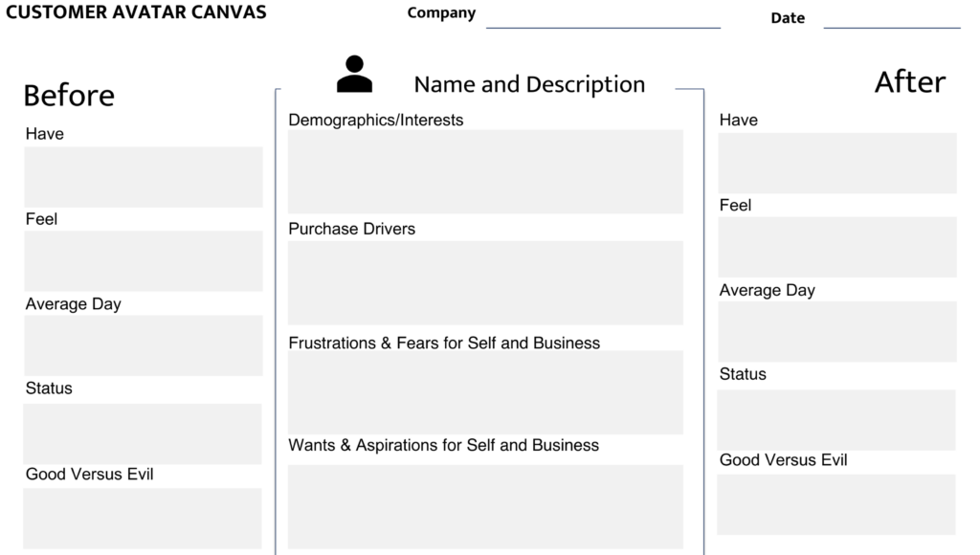980x555 pixels.
Task: Click the Before Good Versus Evil box
Action: tap(144, 519)
